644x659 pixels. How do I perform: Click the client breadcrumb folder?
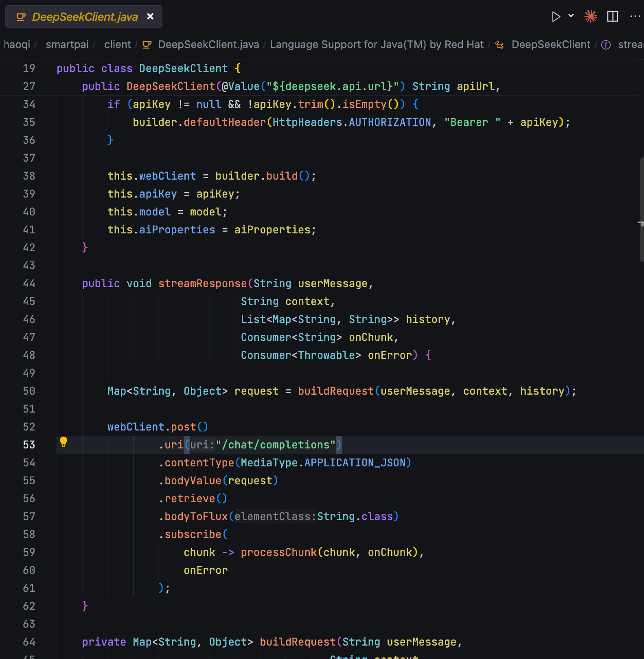[x=117, y=44]
